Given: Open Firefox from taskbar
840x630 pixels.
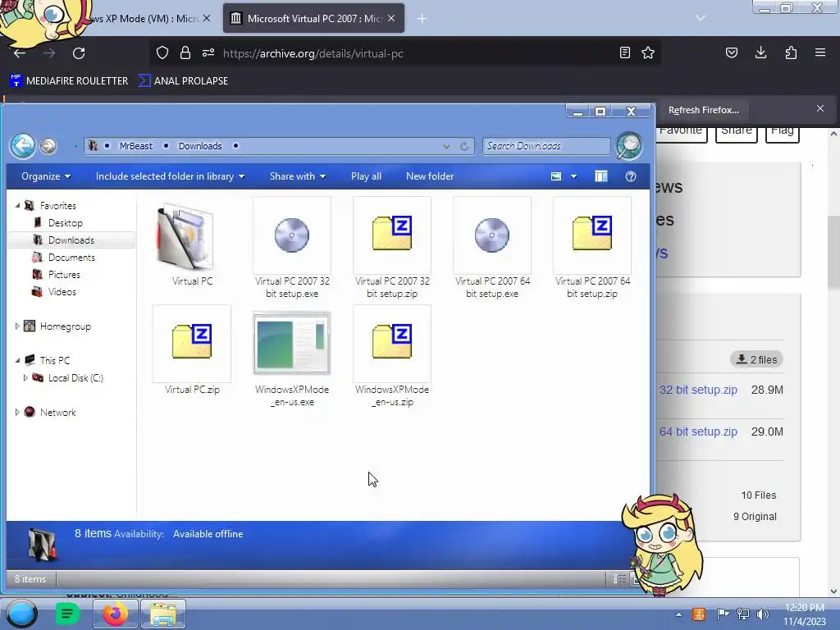Looking at the screenshot, I should tap(115, 614).
